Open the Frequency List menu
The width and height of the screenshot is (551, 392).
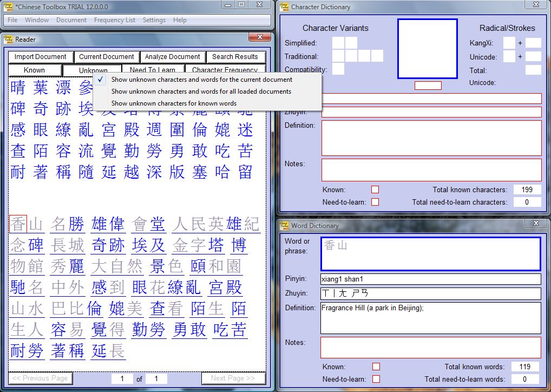point(115,20)
